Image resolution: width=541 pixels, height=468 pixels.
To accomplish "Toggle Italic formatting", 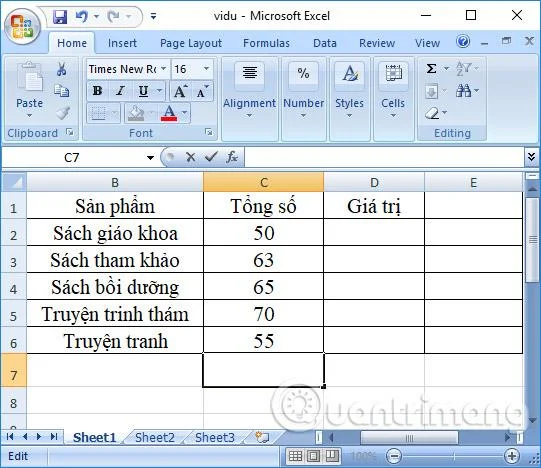I will [120, 91].
